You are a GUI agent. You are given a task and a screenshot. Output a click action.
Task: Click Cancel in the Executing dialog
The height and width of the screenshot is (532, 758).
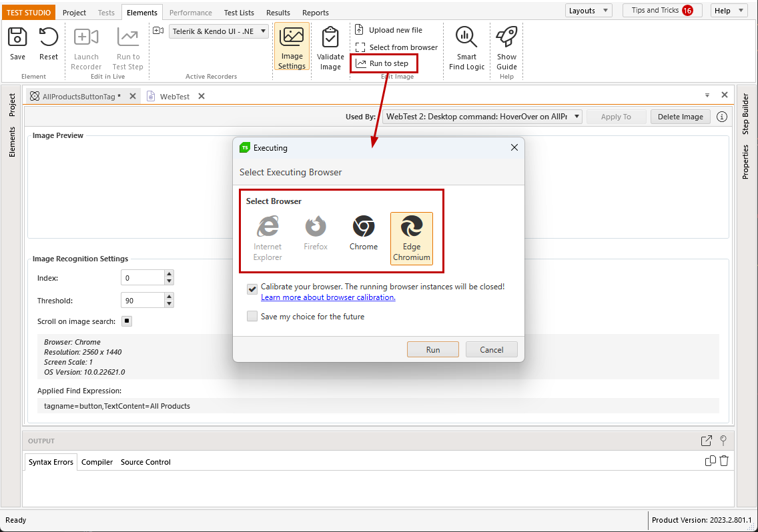tap(491, 349)
